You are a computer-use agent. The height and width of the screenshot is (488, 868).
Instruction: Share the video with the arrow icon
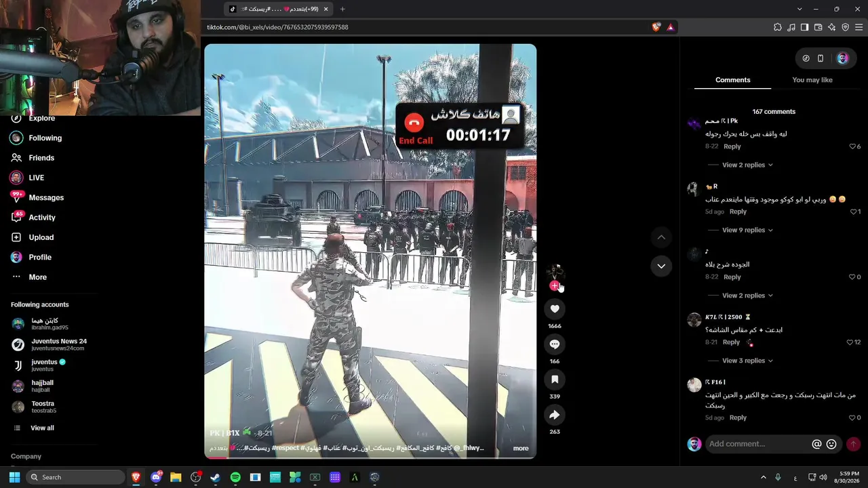click(x=555, y=415)
